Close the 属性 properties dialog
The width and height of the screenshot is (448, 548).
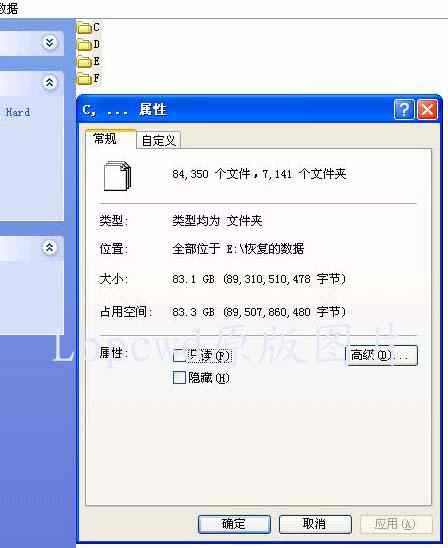click(427, 109)
